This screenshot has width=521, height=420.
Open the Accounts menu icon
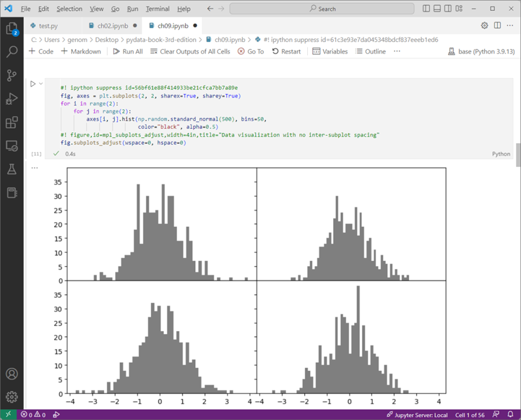point(12,374)
